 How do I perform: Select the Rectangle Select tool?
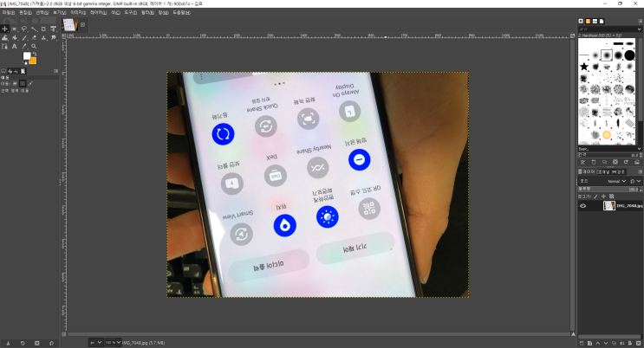(x=15, y=29)
